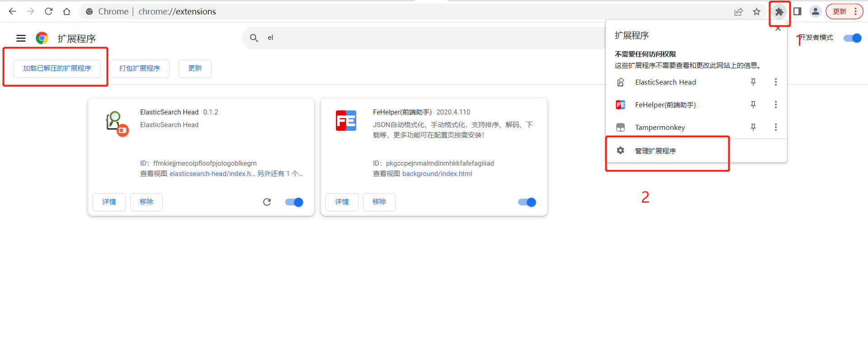Click the address bar URL chrome://extensions
This screenshot has width=868, height=347.
coord(177,11)
